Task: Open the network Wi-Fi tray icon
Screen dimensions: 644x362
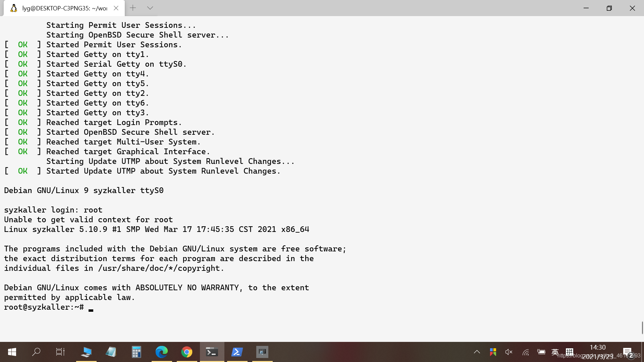Action: click(x=526, y=352)
